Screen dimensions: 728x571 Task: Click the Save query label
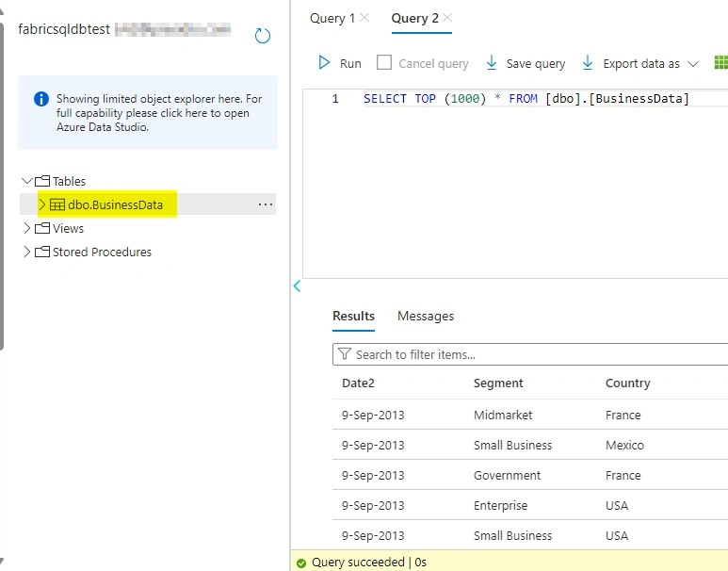tap(536, 64)
